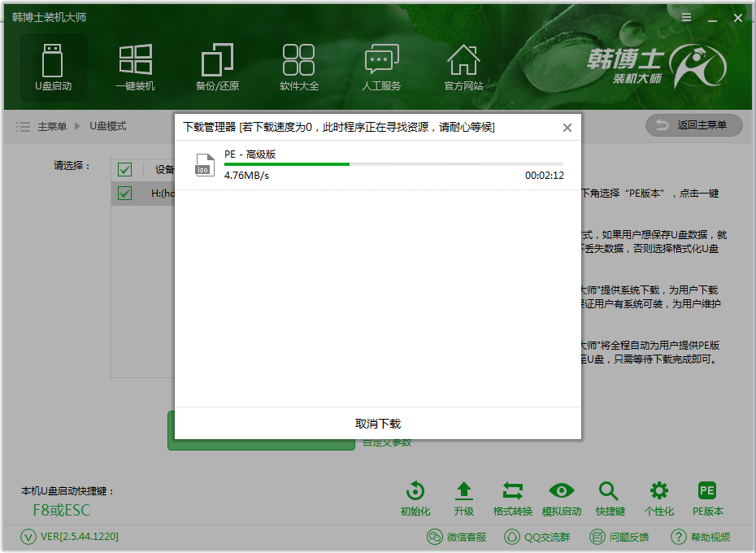Cancel the download with 取消下载
This screenshot has width=756, height=553.
coord(378,424)
